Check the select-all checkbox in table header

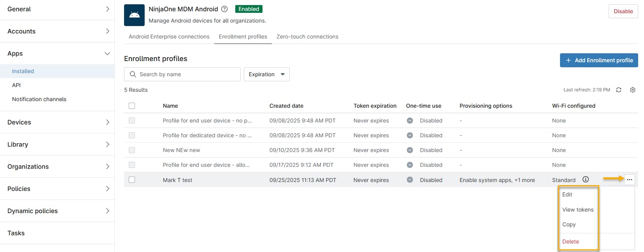pyautogui.click(x=132, y=106)
